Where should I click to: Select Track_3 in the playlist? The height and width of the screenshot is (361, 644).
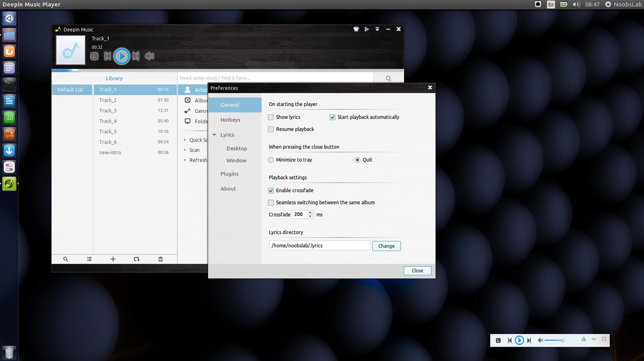point(135,110)
